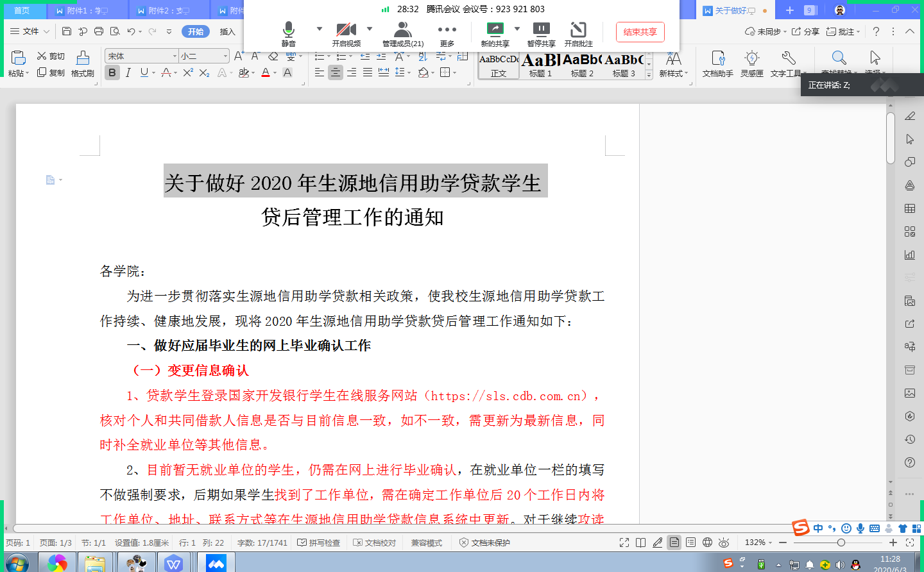Enable spell check in status bar
Viewport: 924px width, 572px height.
[319, 543]
